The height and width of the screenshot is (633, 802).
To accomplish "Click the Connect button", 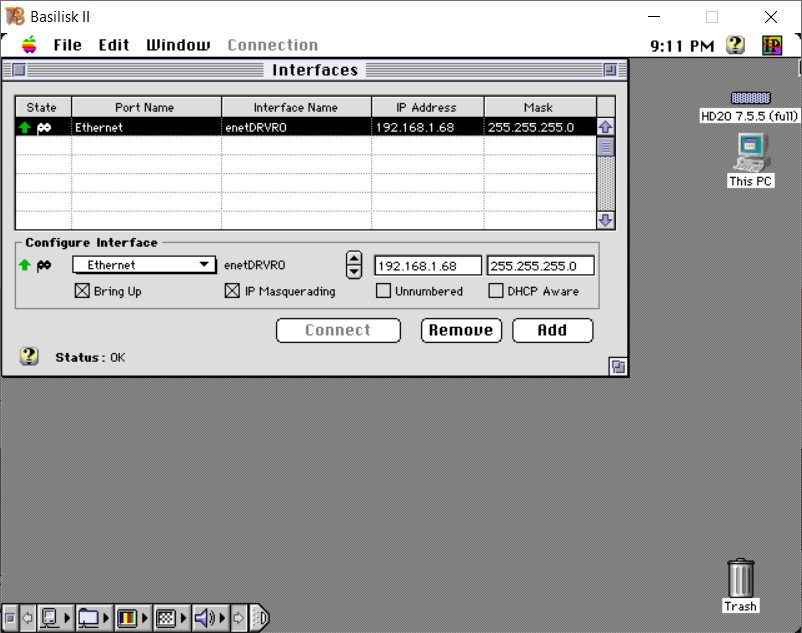I will pyautogui.click(x=338, y=330).
